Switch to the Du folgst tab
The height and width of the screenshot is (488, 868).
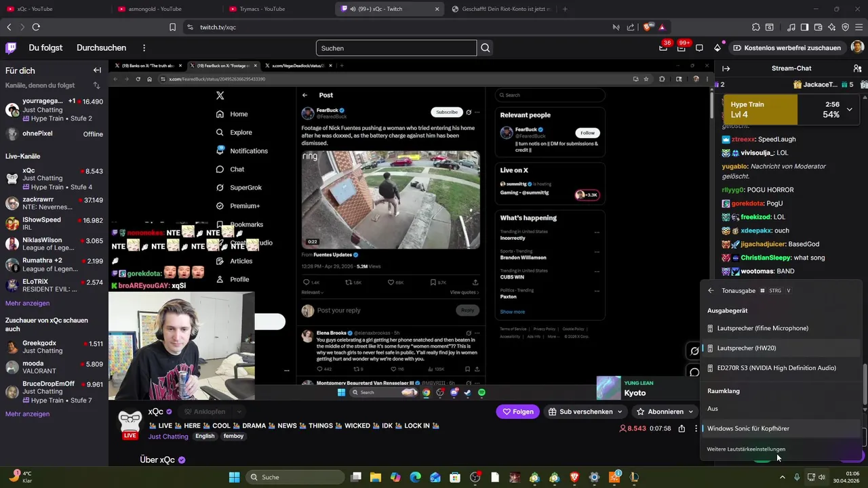pos(45,48)
